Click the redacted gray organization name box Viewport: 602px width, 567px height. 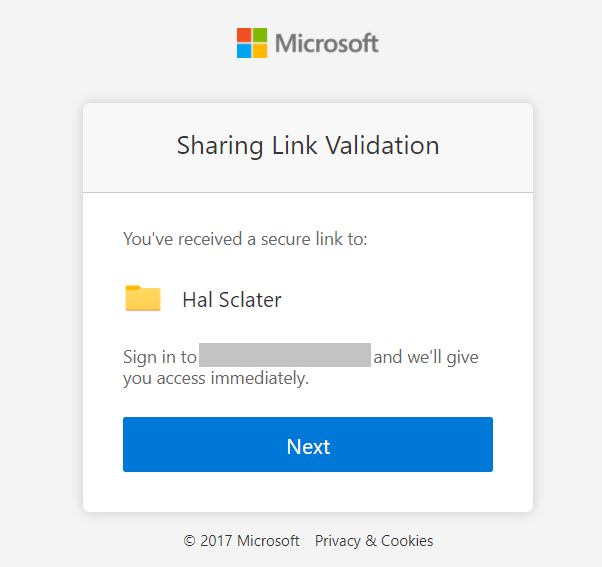[285, 355]
